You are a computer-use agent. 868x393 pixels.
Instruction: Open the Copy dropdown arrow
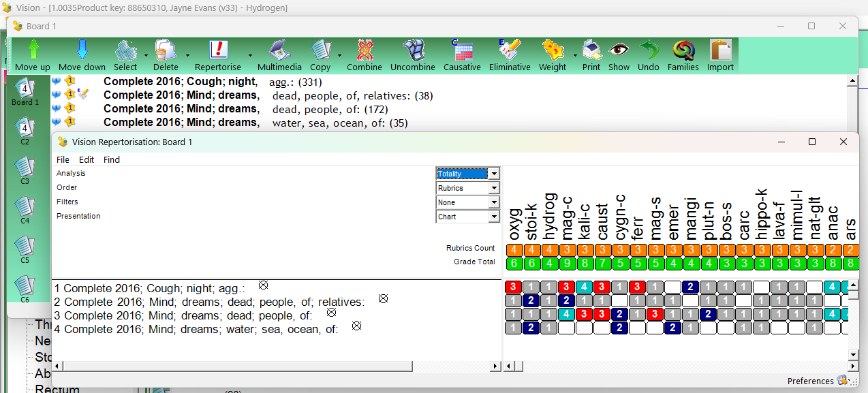[x=339, y=55]
